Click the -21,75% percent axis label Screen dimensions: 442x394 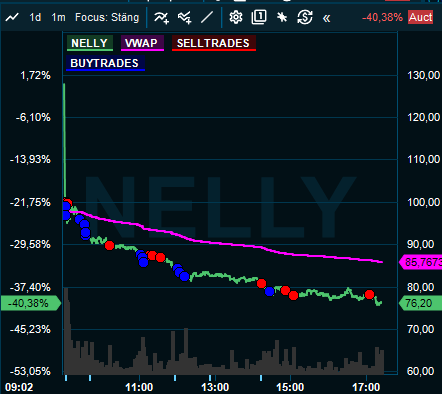[x=30, y=202]
